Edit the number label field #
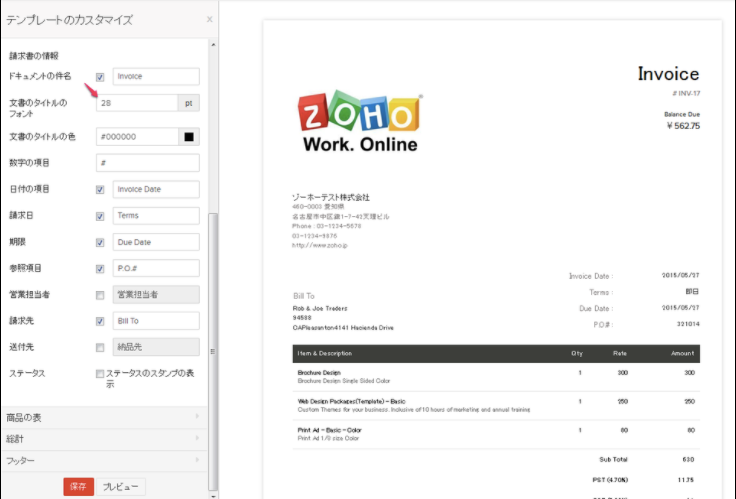 click(147, 163)
